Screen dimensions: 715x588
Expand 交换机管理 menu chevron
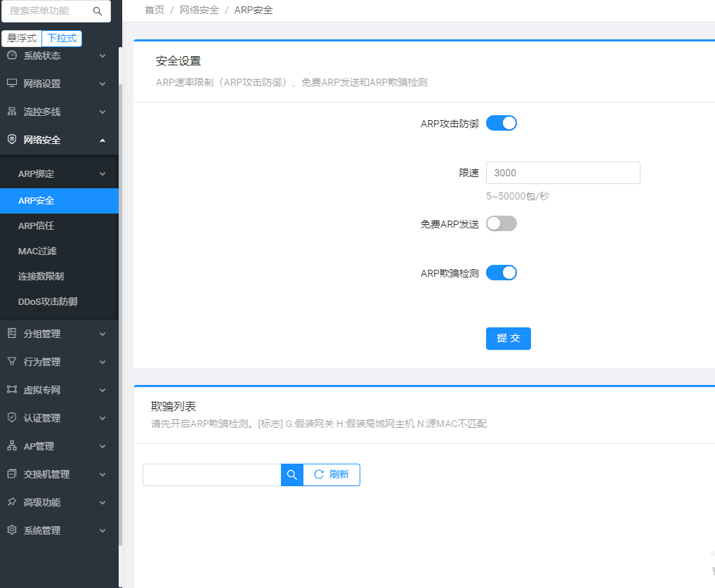(103, 474)
